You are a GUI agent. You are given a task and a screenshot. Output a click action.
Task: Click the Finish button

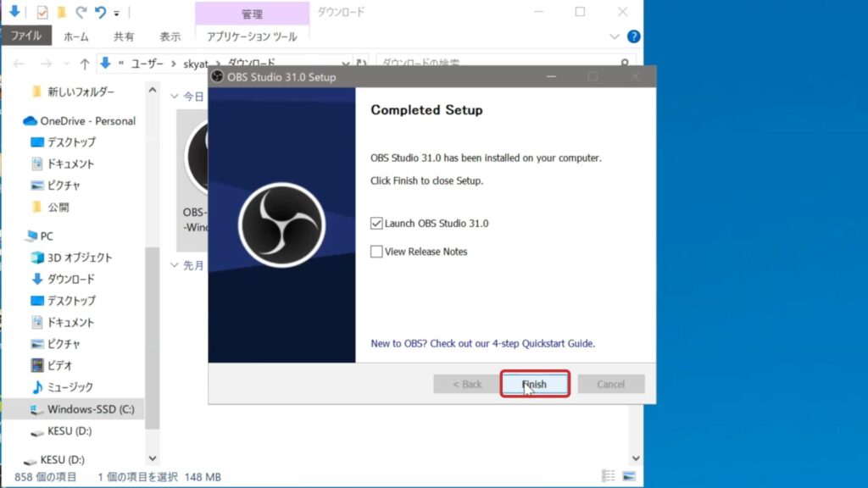(x=534, y=384)
